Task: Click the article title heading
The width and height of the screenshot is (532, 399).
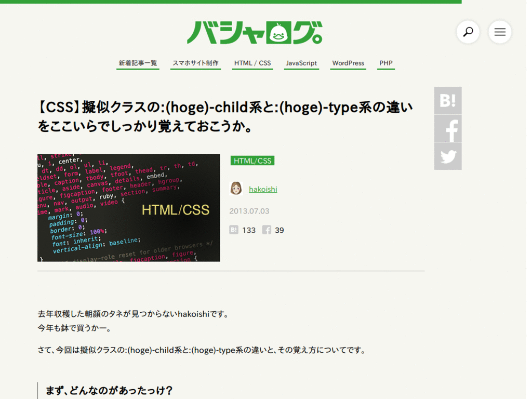Action: click(225, 117)
